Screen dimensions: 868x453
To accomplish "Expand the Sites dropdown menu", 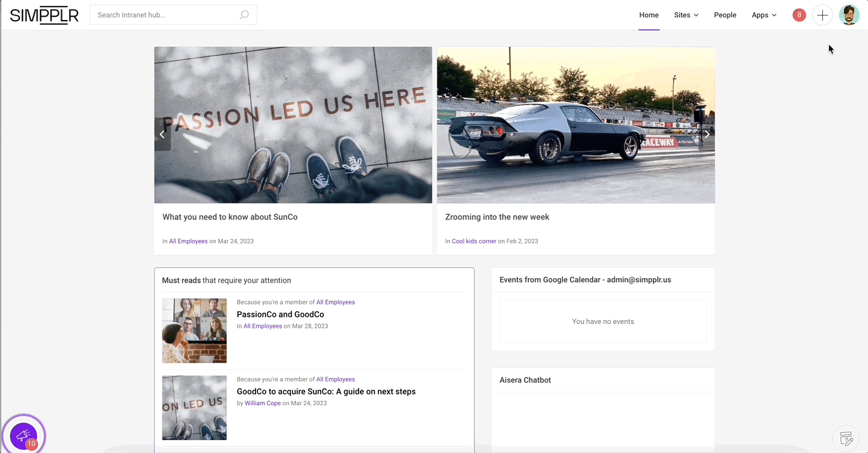I will [x=686, y=15].
